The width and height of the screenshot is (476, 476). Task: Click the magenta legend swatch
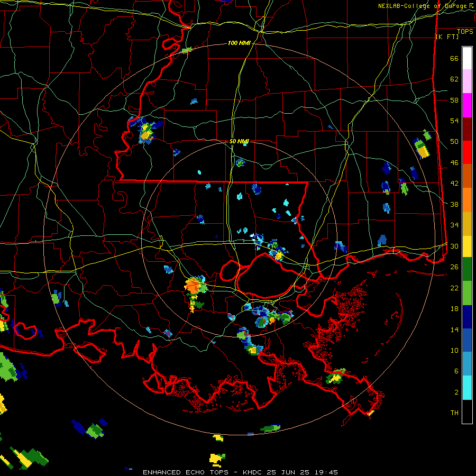(467, 105)
